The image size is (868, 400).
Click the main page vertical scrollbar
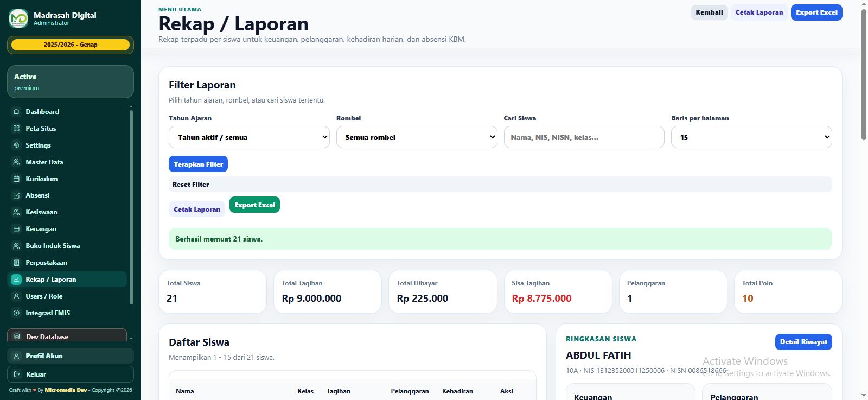pyautogui.click(x=864, y=74)
